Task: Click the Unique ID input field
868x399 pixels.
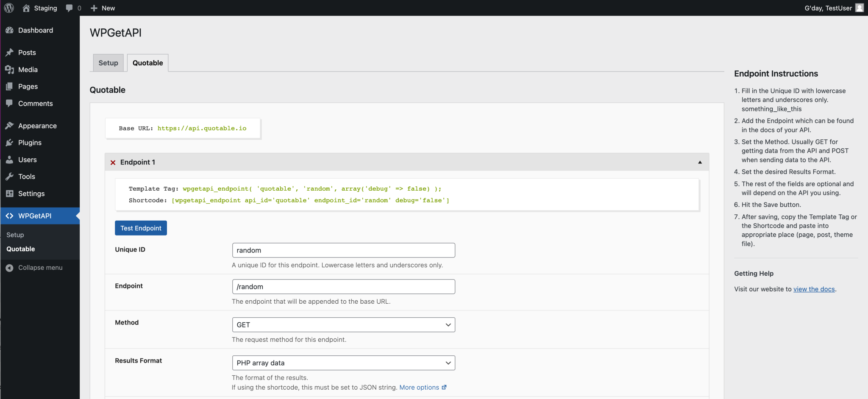Action: pos(343,250)
